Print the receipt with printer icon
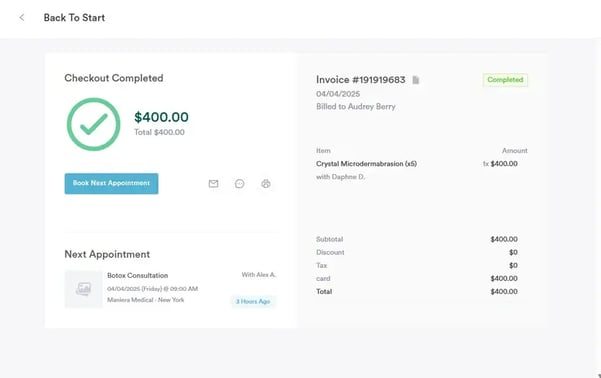Image resolution: width=601 pixels, height=378 pixels. click(x=266, y=184)
